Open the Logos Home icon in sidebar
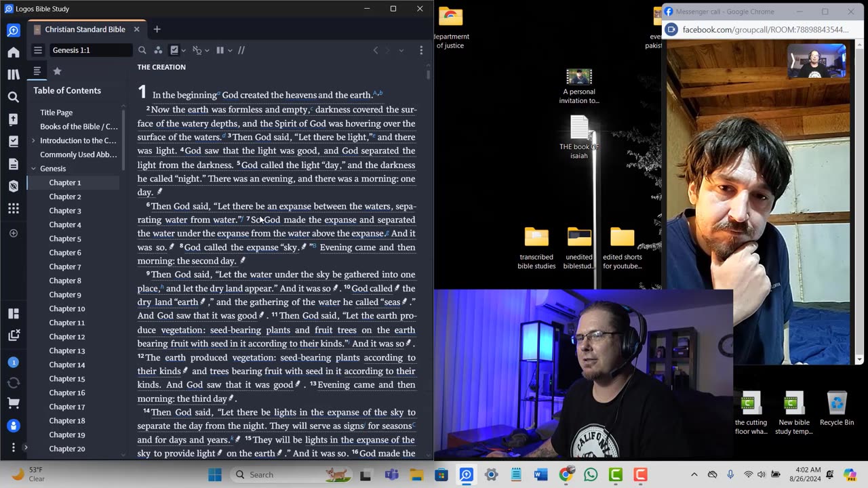Viewport: 868px width, 488px height. coord(14,52)
